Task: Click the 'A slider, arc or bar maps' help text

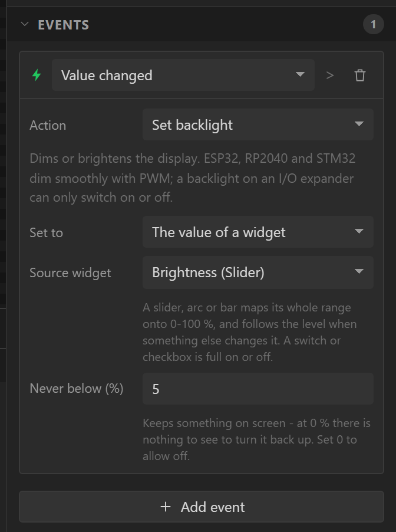Action: [249, 332]
